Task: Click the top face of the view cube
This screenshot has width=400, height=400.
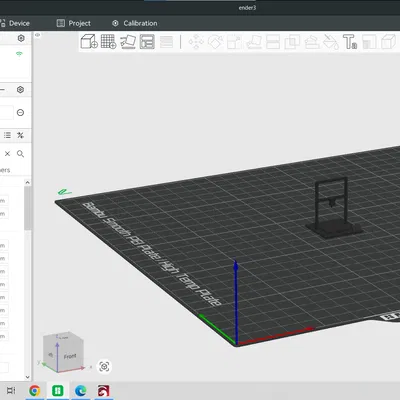Action: tap(63, 337)
